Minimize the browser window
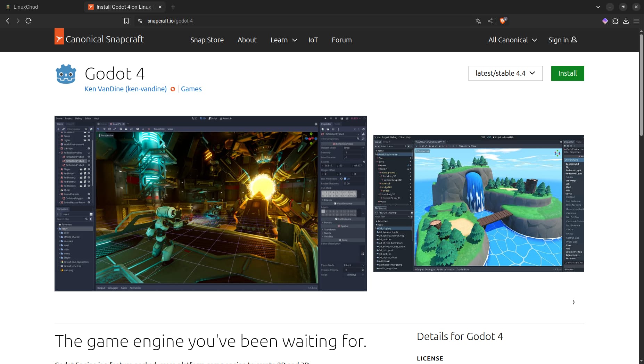This screenshot has width=644, height=364. pos(610,7)
